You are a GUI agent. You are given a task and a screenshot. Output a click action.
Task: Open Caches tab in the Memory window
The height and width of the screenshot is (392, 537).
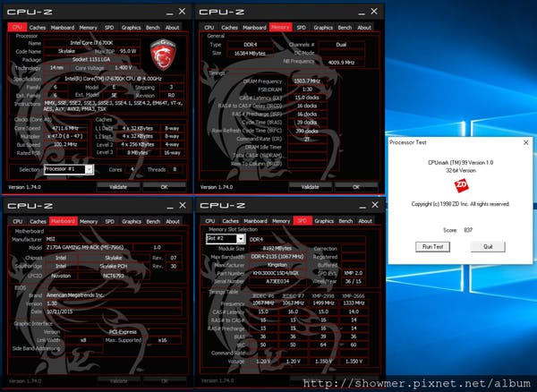point(229,28)
